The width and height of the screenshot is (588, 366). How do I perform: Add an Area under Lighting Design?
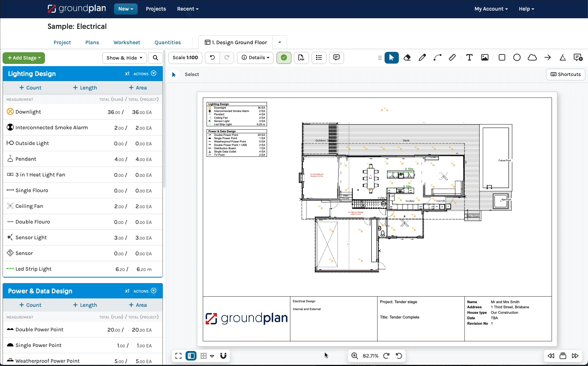(138, 88)
